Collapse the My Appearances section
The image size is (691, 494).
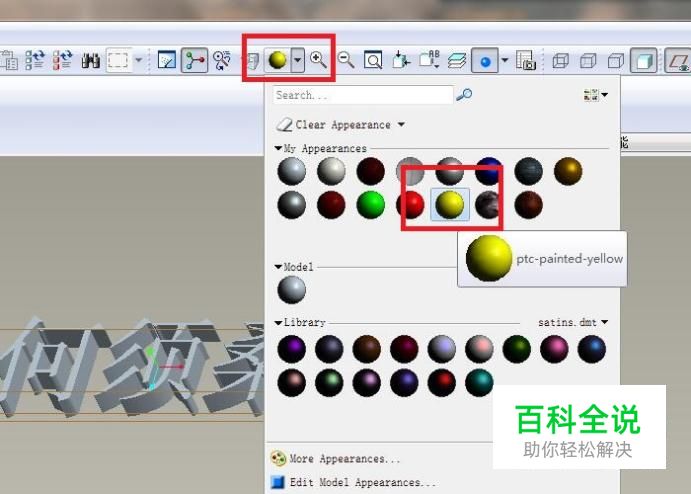(278, 148)
